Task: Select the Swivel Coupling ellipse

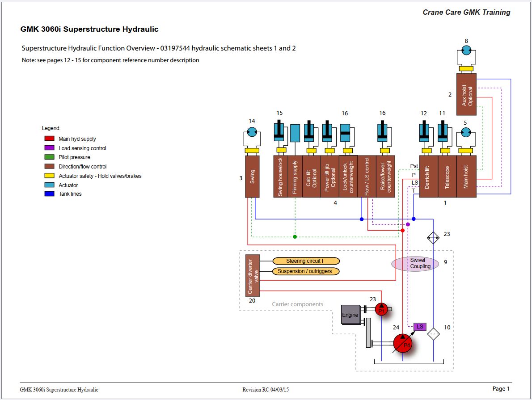Action: (x=415, y=264)
